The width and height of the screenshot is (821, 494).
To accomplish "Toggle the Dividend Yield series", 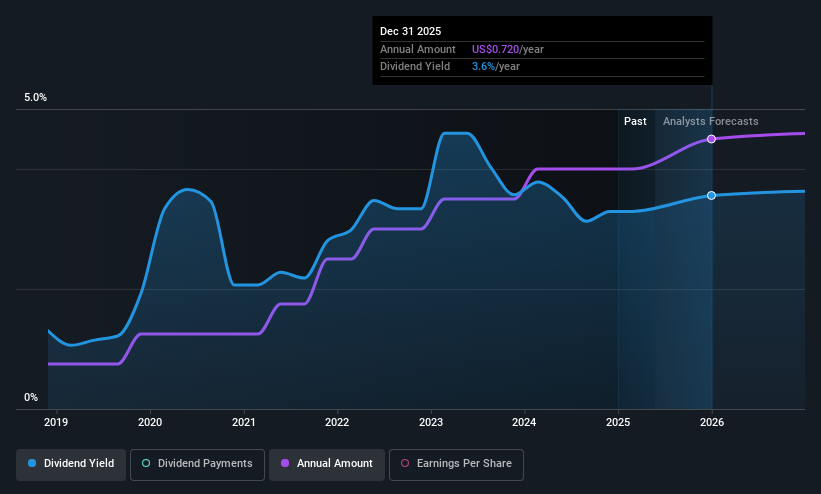I will coord(71,464).
